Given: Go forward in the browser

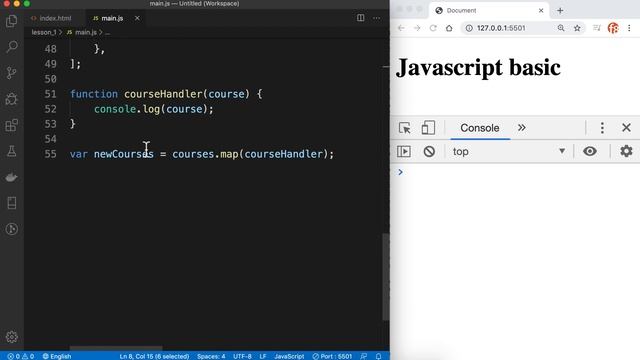Looking at the screenshot, I should [x=417, y=28].
